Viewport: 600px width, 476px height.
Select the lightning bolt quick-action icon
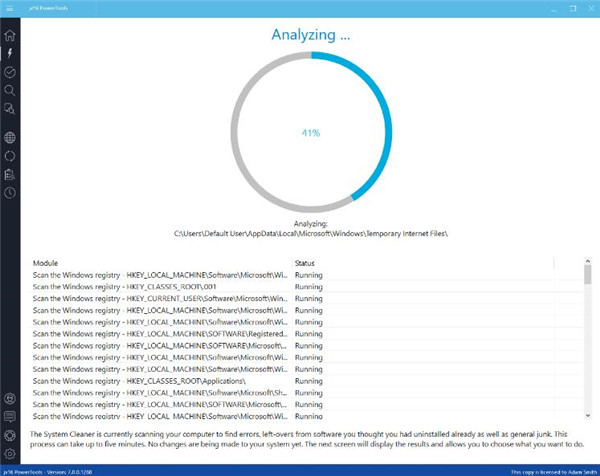10,53
